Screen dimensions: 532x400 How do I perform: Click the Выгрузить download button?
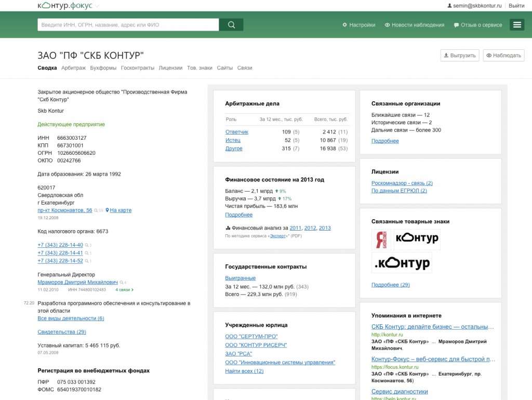(460, 55)
